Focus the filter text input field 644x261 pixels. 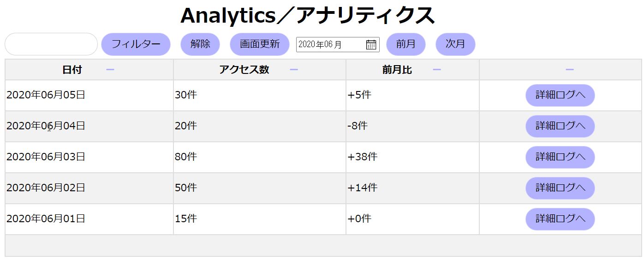click(x=51, y=44)
